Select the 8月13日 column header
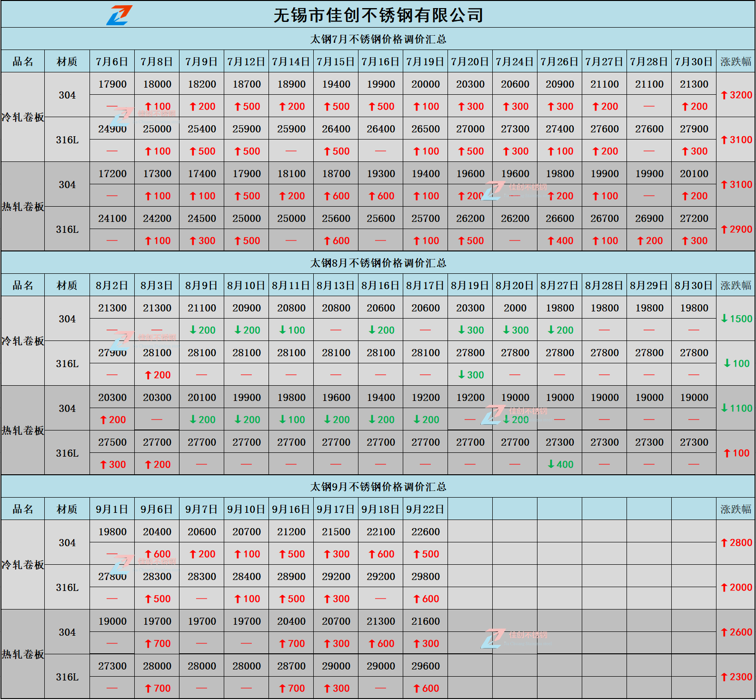 pyautogui.click(x=336, y=285)
